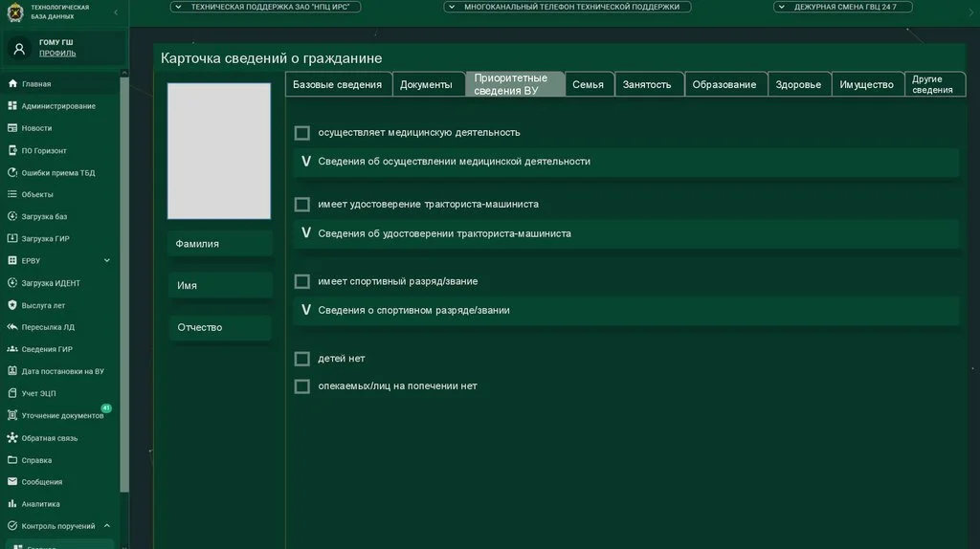This screenshot has width=980, height=549.
Task: Expand the ЕРВУ sidebar submenu chevron
Action: (x=107, y=260)
